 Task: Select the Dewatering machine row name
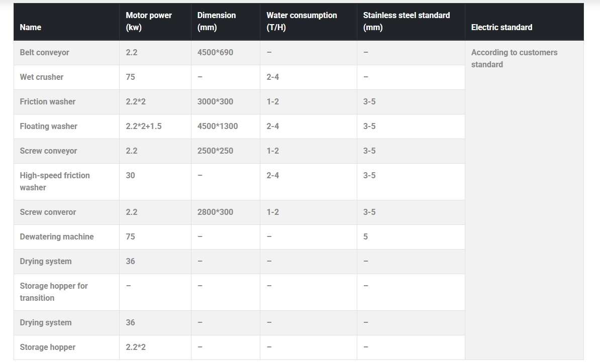pos(57,236)
